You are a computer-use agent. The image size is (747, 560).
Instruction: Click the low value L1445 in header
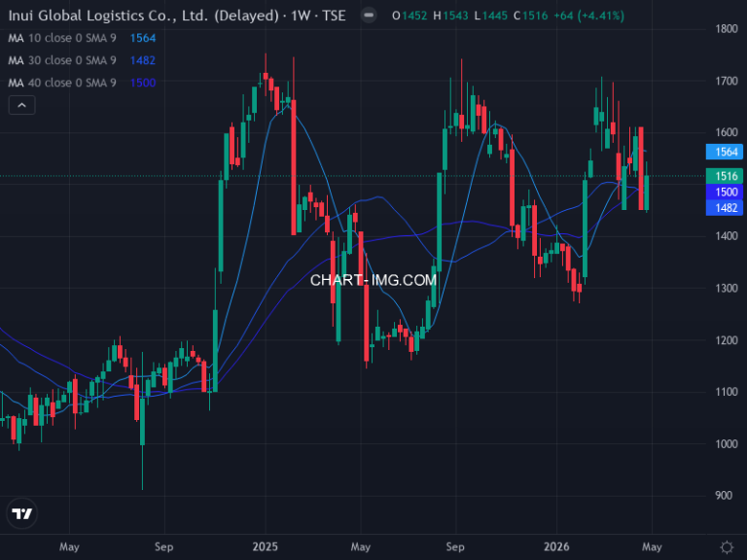[x=490, y=16]
